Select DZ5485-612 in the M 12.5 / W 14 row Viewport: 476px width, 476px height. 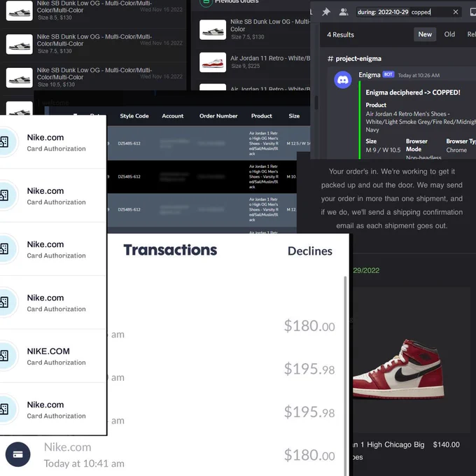pos(129,143)
